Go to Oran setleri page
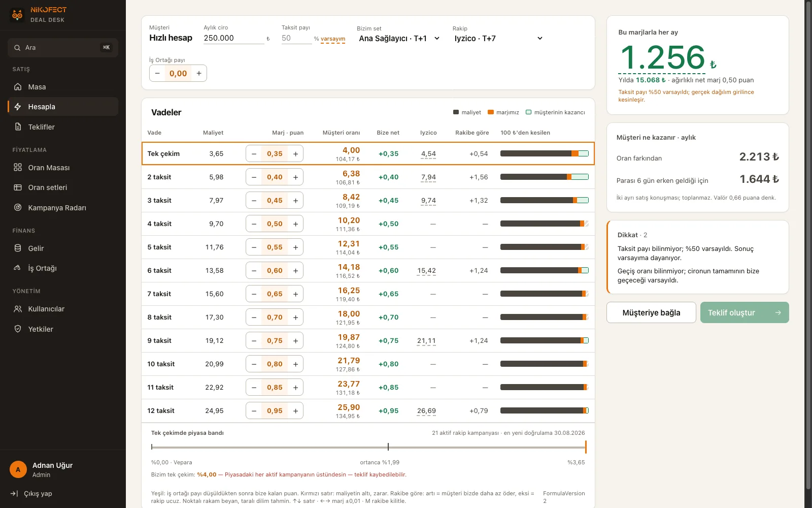This screenshot has height=508, width=812. point(63,187)
